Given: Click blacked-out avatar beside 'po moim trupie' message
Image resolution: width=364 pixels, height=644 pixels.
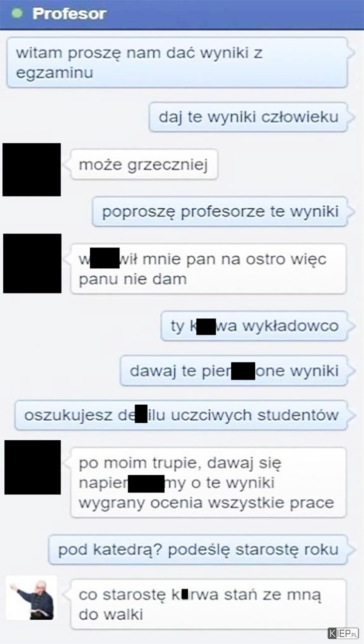Looking at the screenshot, I should point(33,467).
